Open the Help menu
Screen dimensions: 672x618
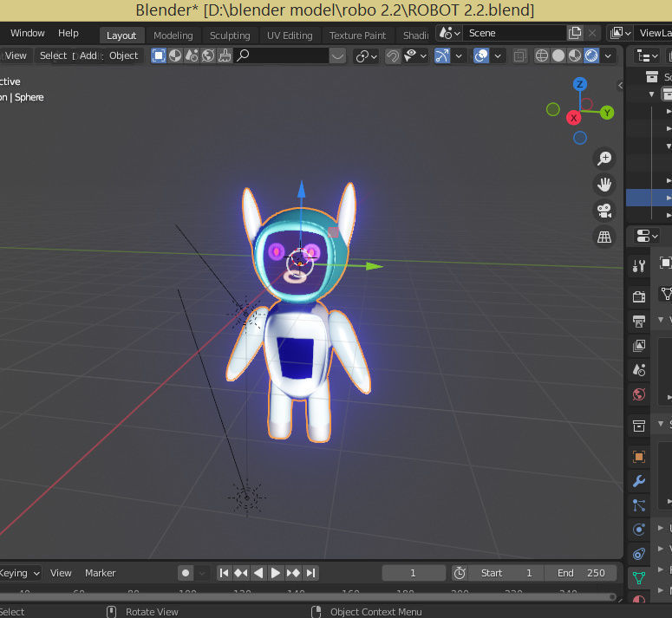(69, 34)
